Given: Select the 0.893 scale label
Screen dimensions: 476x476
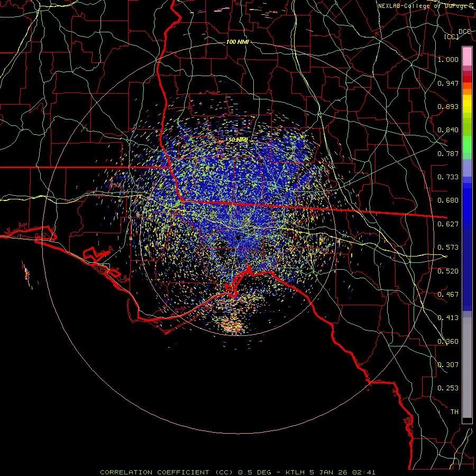Looking at the screenshot, I should coord(448,106).
